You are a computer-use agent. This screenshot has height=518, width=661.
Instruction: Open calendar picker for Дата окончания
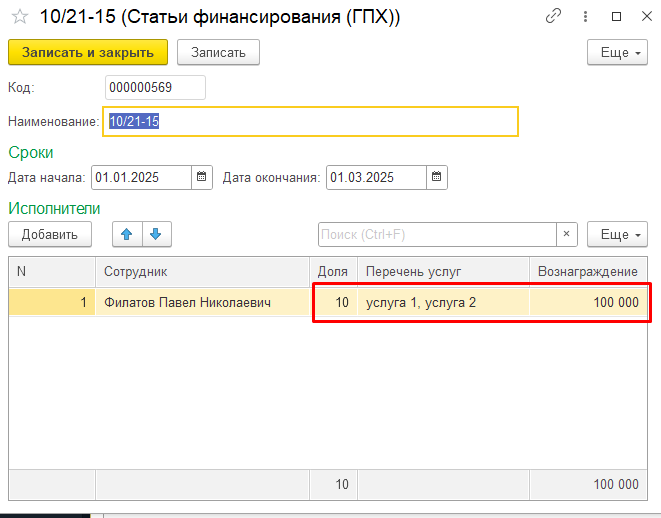click(437, 177)
